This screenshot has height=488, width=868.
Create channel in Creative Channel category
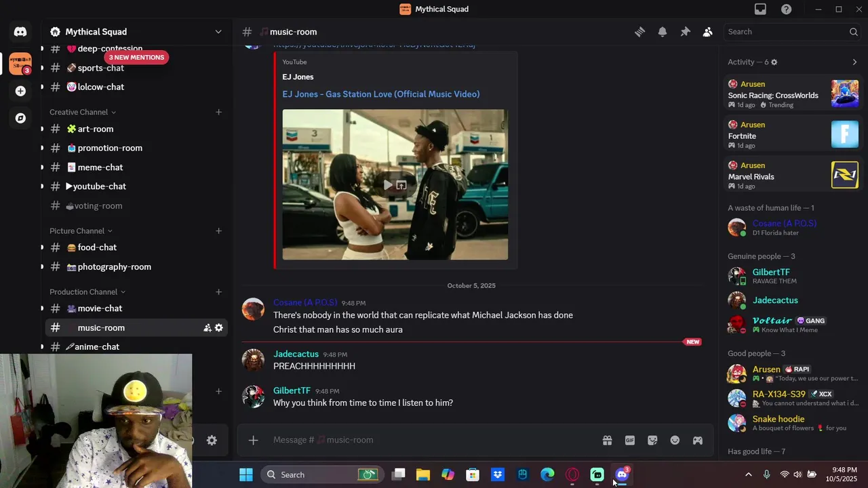click(x=218, y=112)
